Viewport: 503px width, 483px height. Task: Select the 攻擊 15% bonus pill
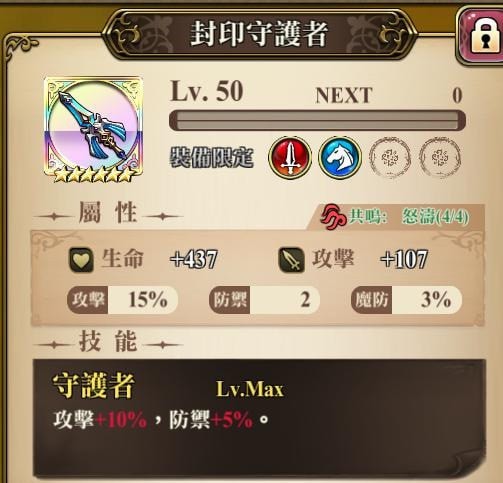pyautogui.click(x=122, y=300)
